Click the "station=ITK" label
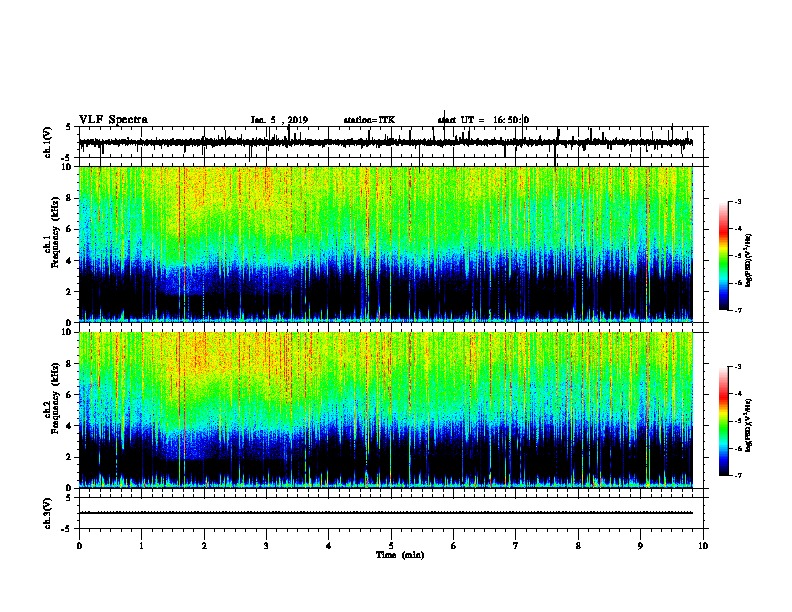792x612 pixels. click(x=369, y=120)
